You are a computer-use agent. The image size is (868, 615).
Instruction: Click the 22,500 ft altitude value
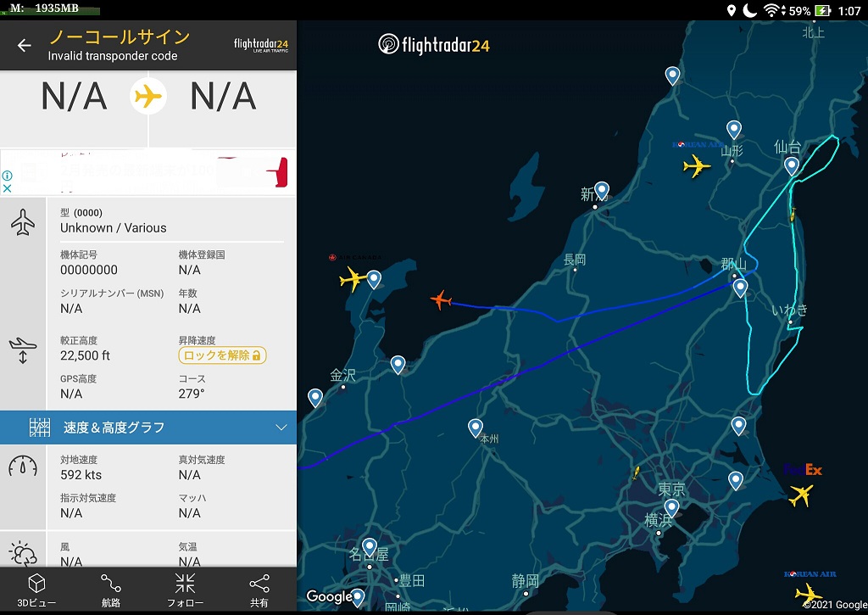86,355
